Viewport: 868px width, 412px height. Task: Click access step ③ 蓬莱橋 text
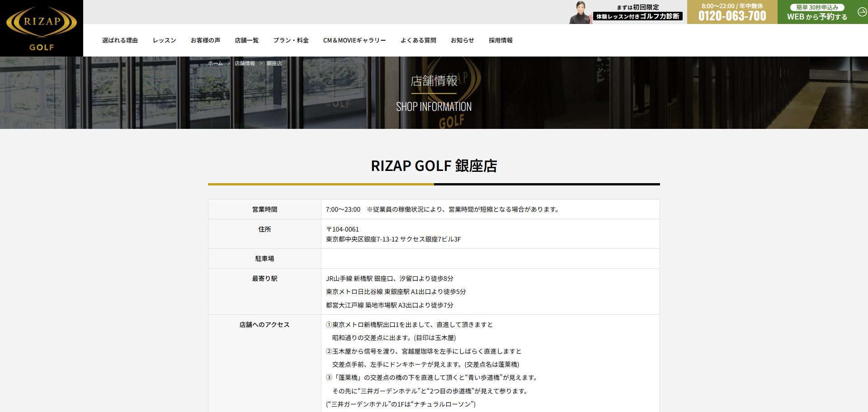pyautogui.click(x=432, y=378)
